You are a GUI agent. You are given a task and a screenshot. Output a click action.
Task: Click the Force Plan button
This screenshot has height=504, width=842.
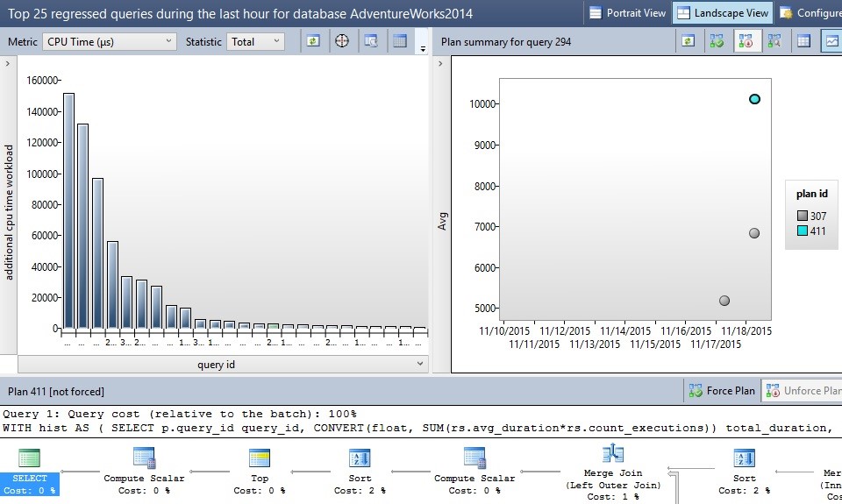tap(722, 391)
